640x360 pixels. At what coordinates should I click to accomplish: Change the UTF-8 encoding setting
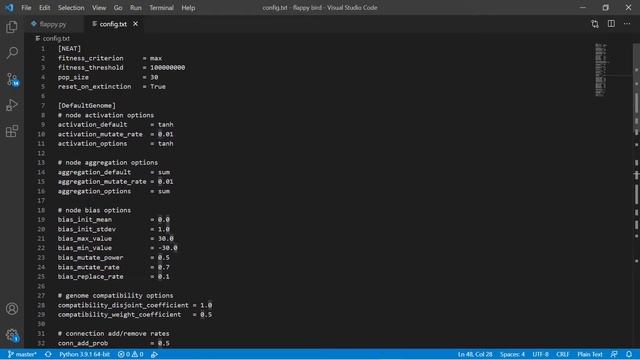540,354
